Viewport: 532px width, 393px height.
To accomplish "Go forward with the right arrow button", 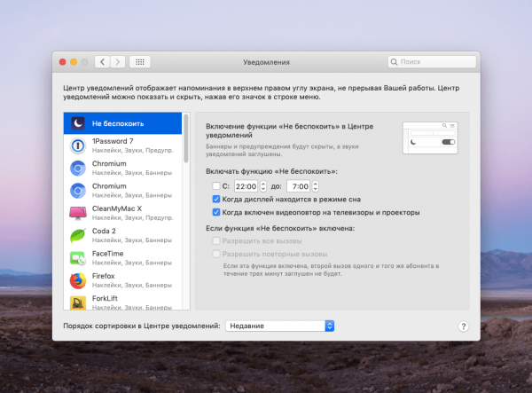I will click(118, 62).
